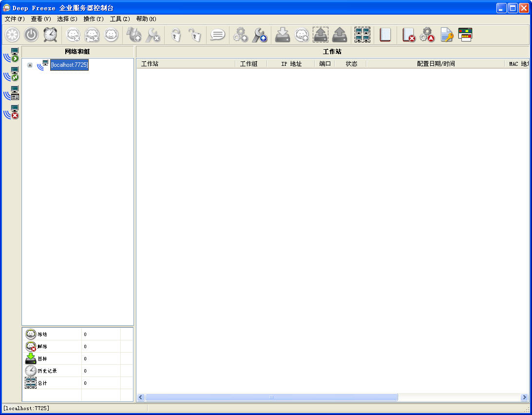
Task: Click the gears with red A icon
Action: tap(427, 35)
